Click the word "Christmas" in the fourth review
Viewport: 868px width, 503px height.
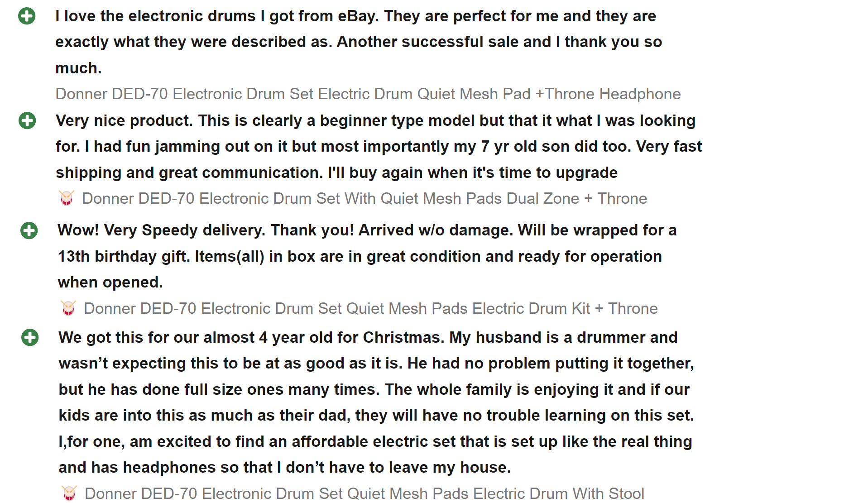coord(403,337)
